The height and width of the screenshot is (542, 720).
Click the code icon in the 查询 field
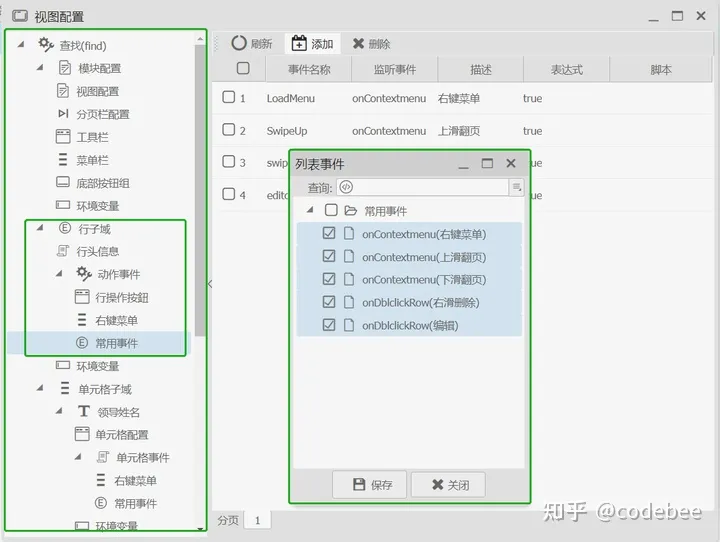[346, 187]
